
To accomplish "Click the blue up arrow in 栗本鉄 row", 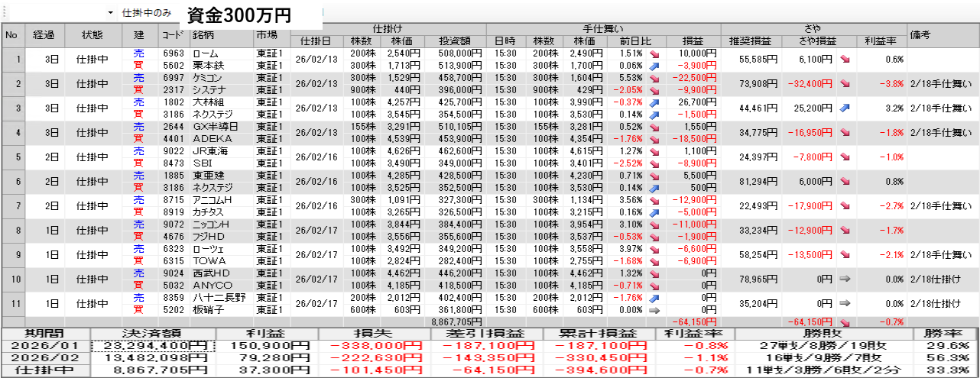I will 654,66.
